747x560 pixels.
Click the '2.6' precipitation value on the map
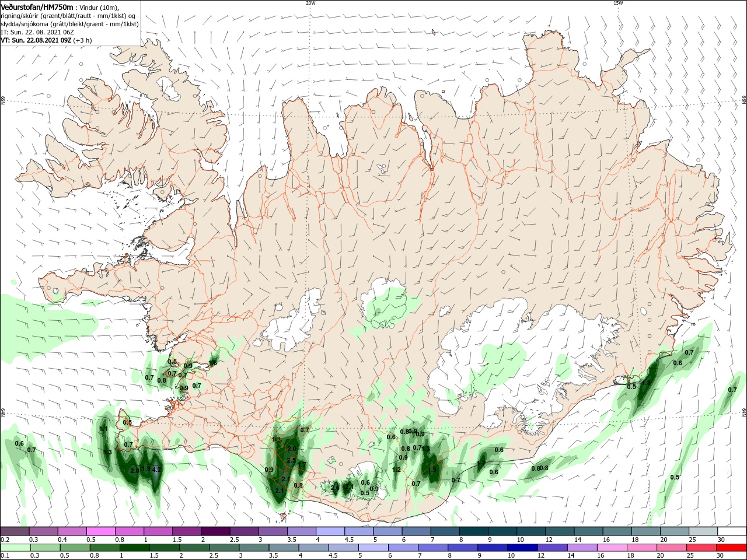335,488
